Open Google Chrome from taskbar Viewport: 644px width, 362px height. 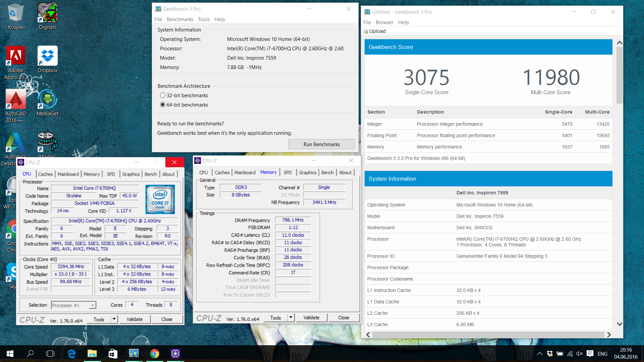(x=155, y=354)
